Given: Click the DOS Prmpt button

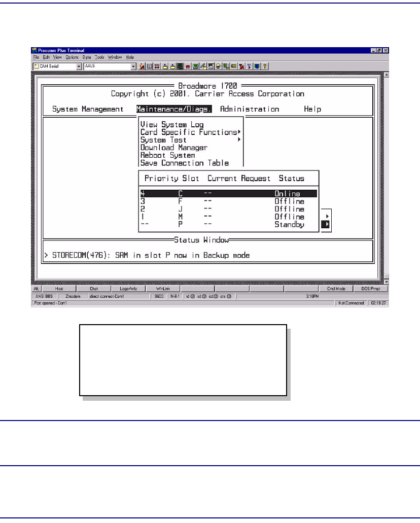Looking at the screenshot, I should pyautogui.click(x=371, y=289).
